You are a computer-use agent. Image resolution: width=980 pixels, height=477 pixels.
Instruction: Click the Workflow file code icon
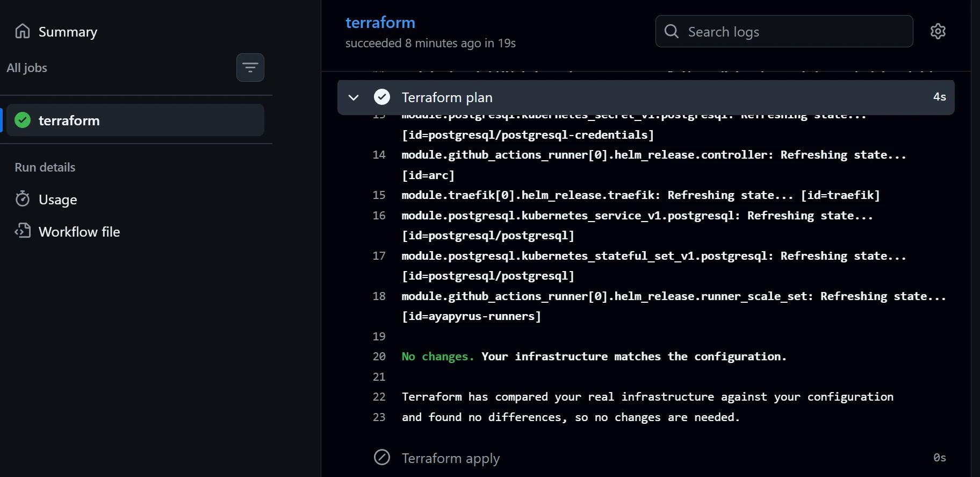pyautogui.click(x=23, y=231)
